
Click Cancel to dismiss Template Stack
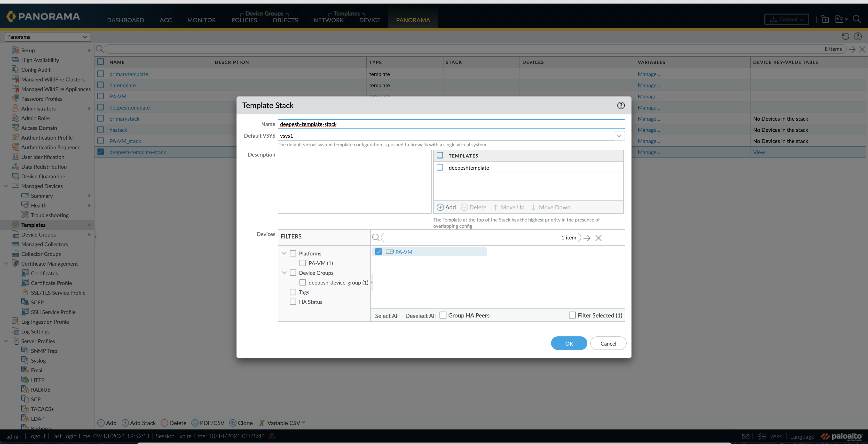[608, 343]
